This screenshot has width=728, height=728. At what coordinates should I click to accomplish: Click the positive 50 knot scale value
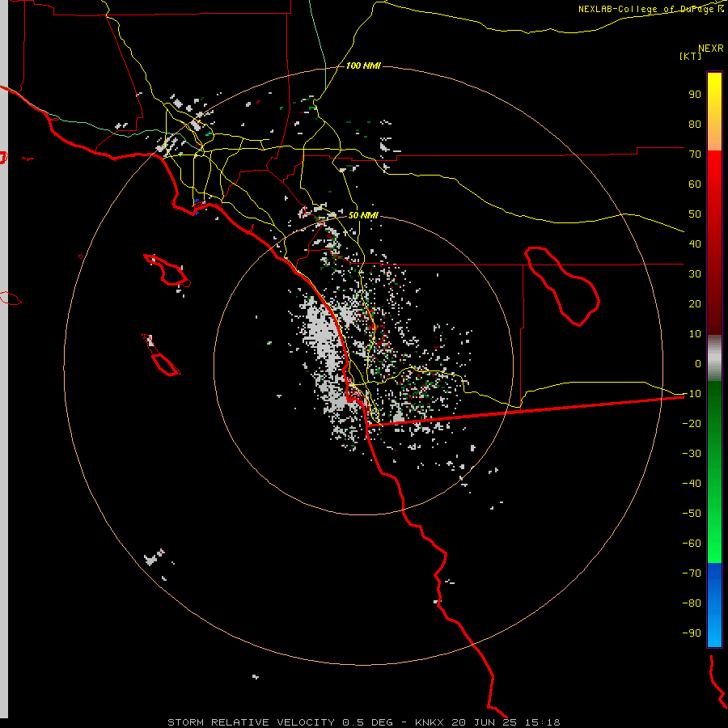pos(695,214)
